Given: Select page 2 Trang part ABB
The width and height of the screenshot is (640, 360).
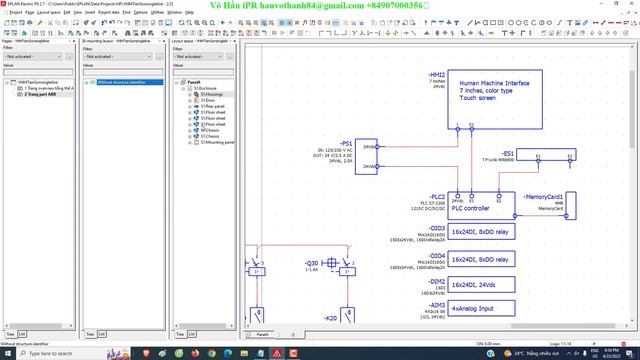Looking at the screenshot, I should tap(40, 94).
